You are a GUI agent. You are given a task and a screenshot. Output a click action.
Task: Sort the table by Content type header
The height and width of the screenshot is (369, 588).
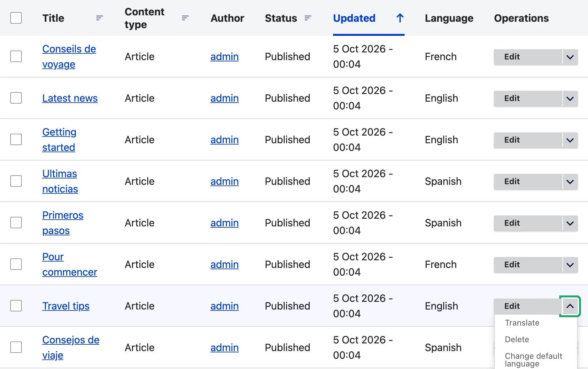point(144,18)
